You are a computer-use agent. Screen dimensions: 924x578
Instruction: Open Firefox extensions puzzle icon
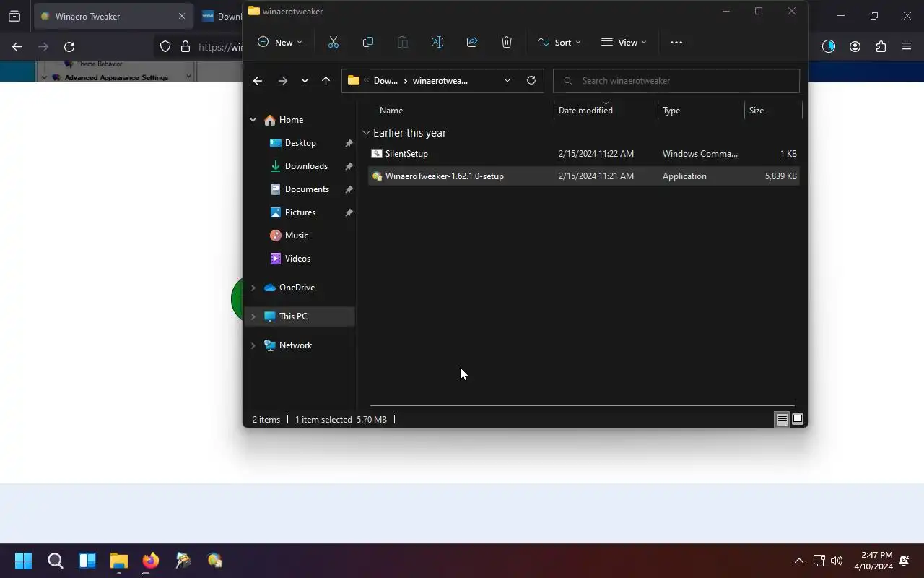point(881,47)
